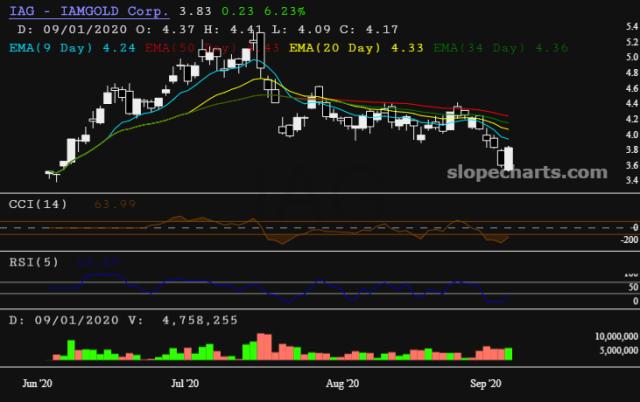Click the EMA(20 Day) indicator label
Viewport: 640px width, 402px height.
pos(329,45)
